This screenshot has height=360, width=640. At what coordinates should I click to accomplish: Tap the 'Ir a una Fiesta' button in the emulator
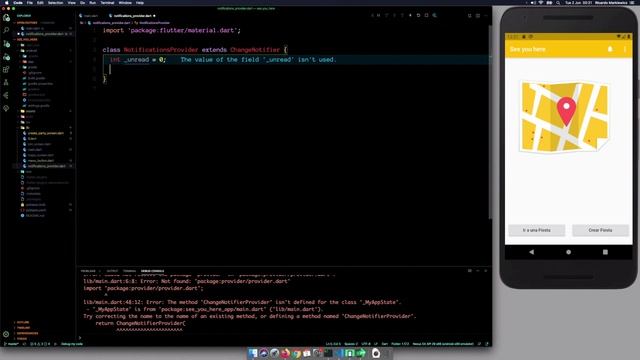coord(536,230)
